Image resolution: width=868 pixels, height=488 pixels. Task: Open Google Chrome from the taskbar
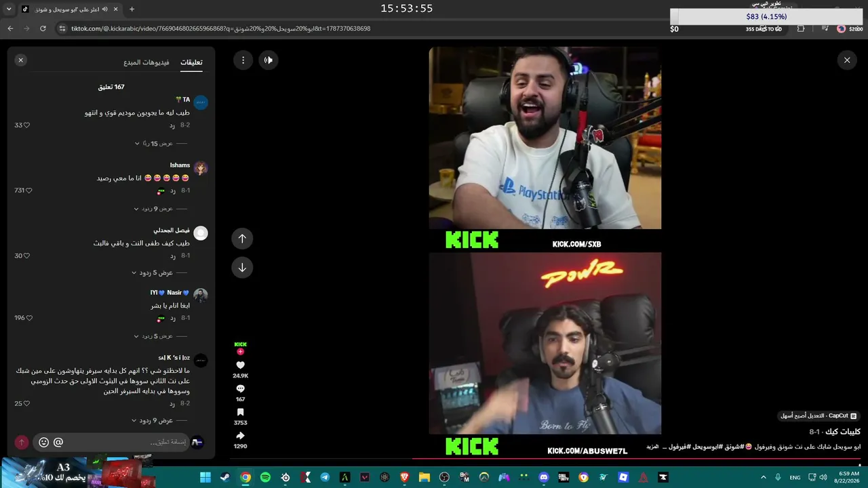(x=245, y=477)
